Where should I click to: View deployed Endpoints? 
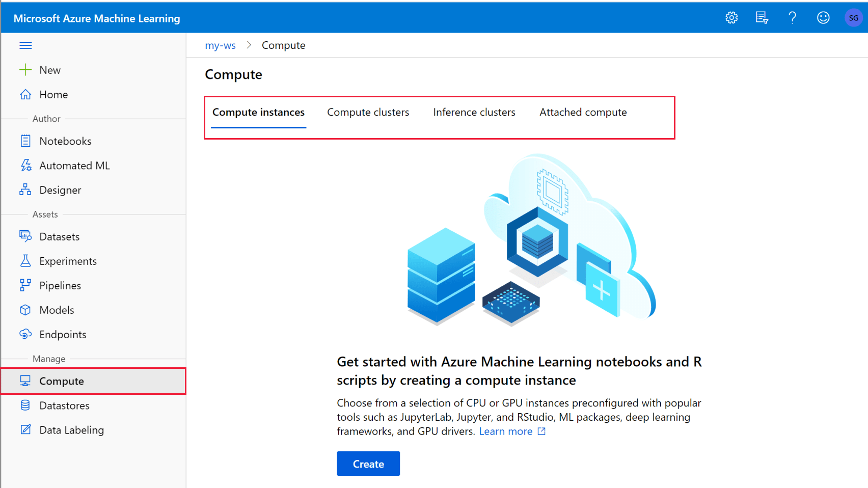63,334
